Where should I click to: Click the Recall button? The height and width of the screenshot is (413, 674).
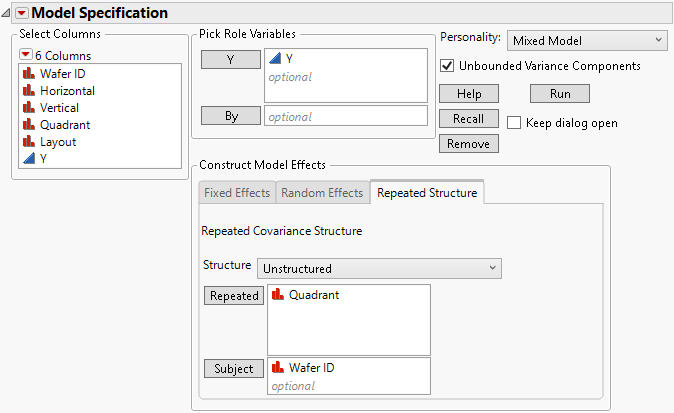pos(468,118)
